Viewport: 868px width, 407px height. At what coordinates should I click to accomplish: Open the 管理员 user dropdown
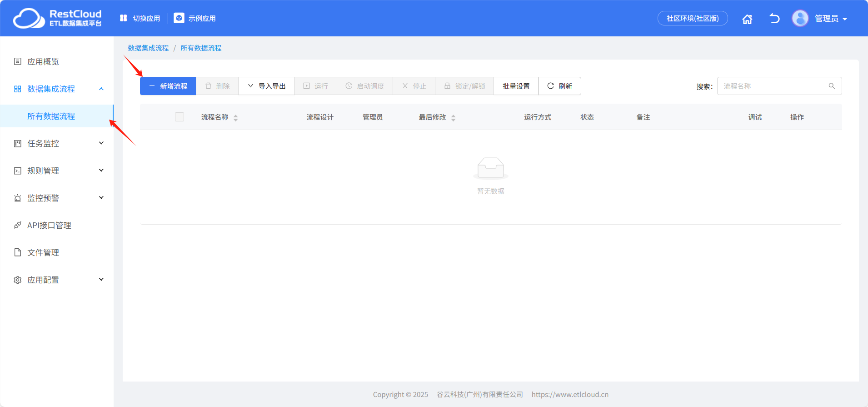coord(830,19)
